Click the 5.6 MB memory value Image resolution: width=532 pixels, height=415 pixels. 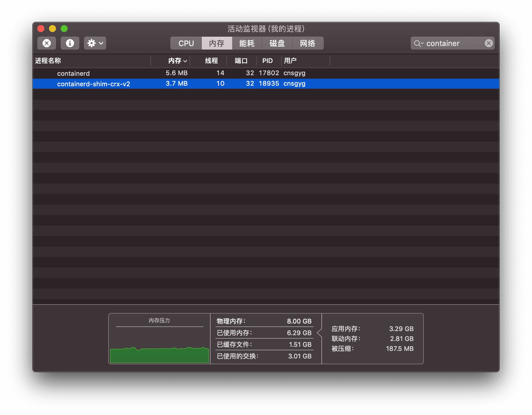coord(177,73)
